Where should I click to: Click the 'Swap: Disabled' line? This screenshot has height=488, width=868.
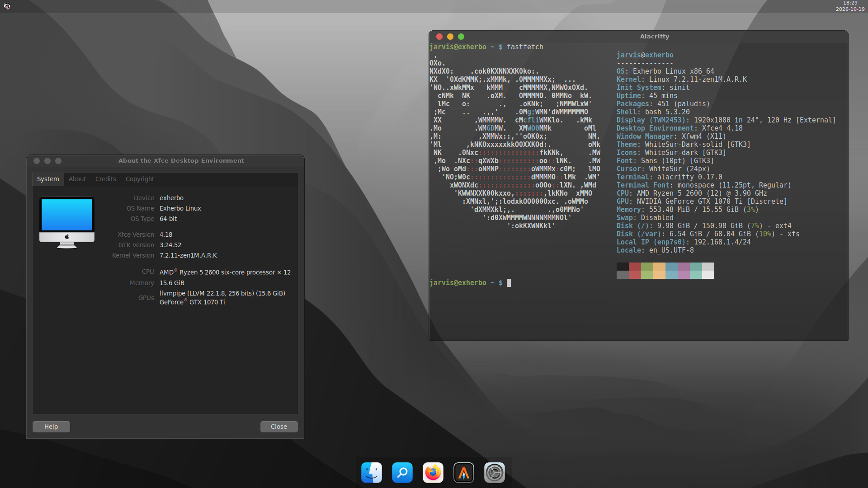[x=645, y=218]
